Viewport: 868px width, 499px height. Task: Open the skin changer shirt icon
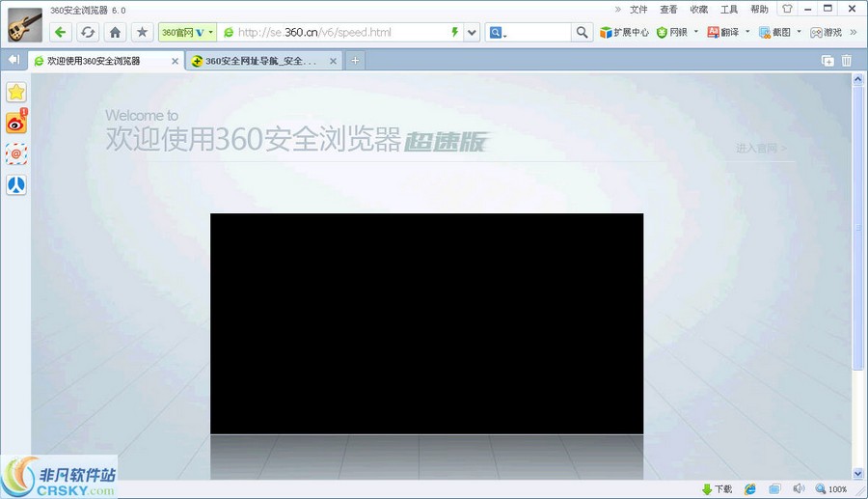tap(787, 9)
